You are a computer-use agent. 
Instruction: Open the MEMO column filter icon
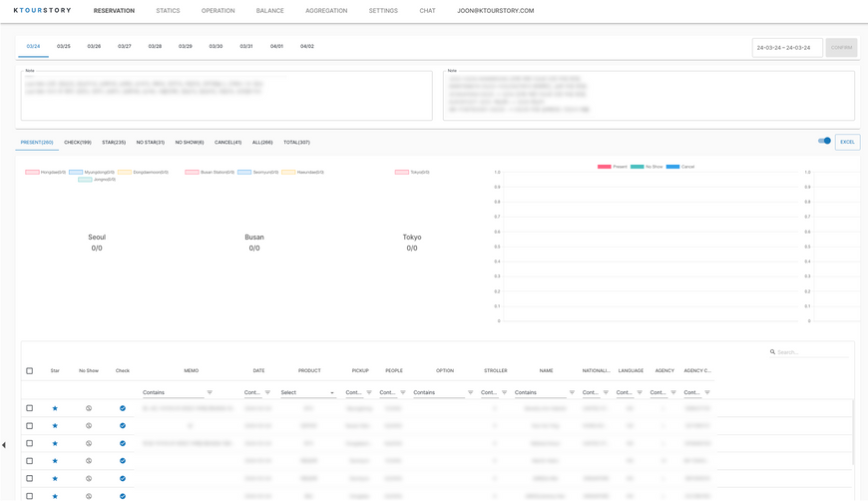coord(210,392)
